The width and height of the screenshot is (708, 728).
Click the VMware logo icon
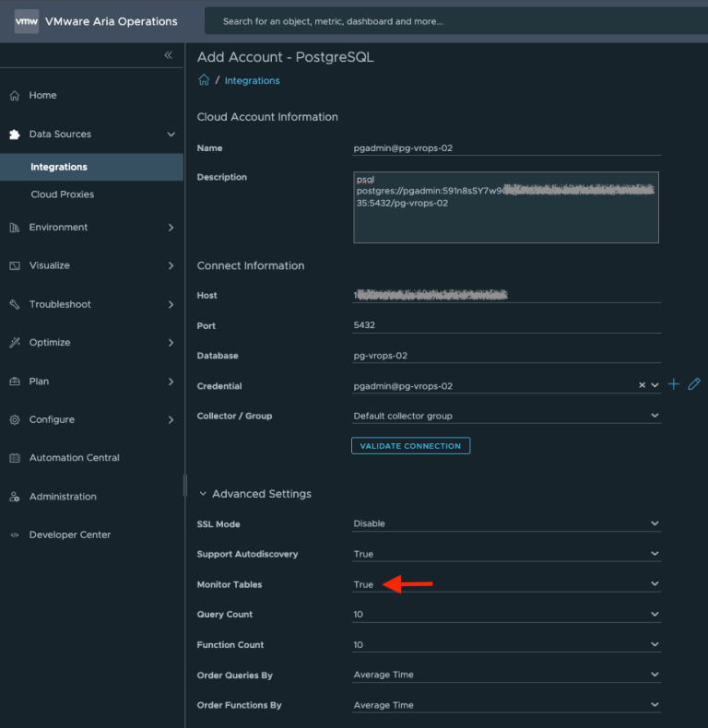(x=27, y=20)
